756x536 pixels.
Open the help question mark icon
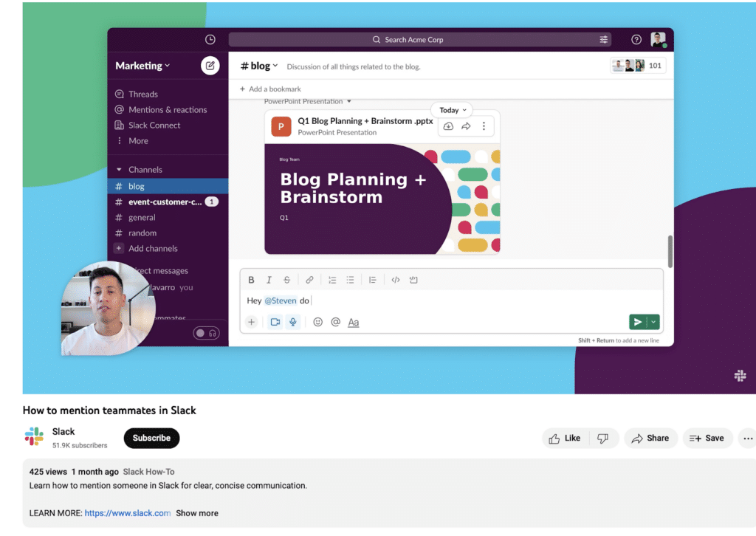[636, 40]
